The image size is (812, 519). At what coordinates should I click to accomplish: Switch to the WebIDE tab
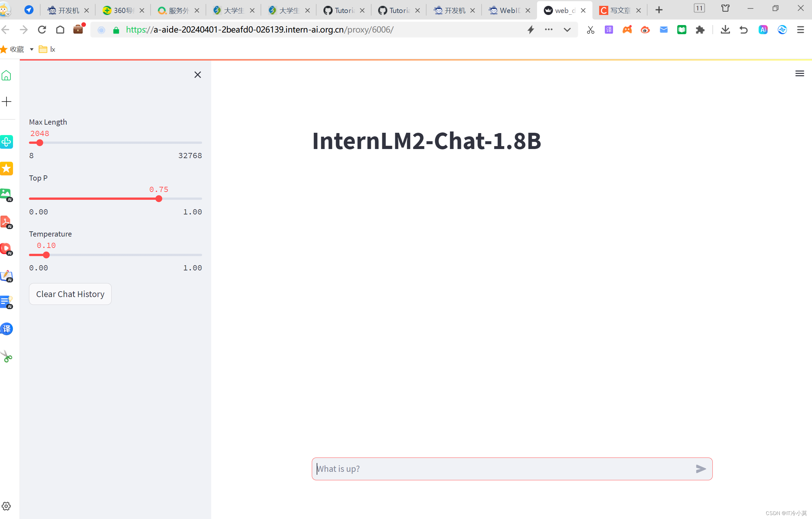click(509, 10)
